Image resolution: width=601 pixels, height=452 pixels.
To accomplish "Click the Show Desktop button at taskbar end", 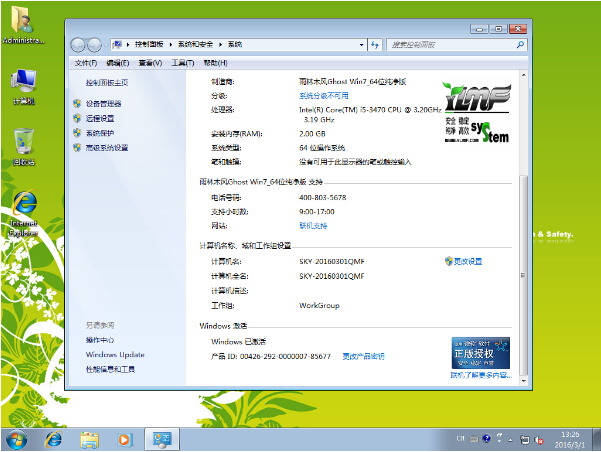I will 596,440.
